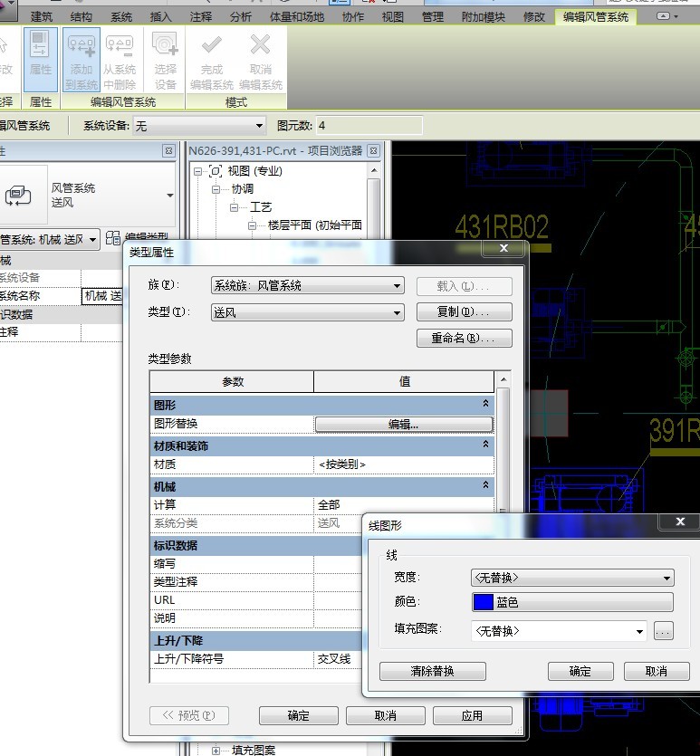
Task: Open the 宽度 line width dropdown
Action: click(x=572, y=578)
